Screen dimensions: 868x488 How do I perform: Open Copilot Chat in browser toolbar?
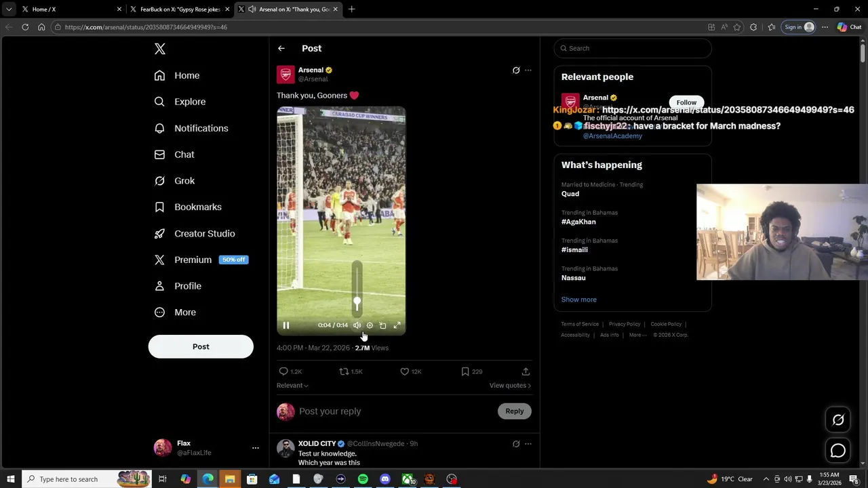pyautogui.click(x=849, y=27)
